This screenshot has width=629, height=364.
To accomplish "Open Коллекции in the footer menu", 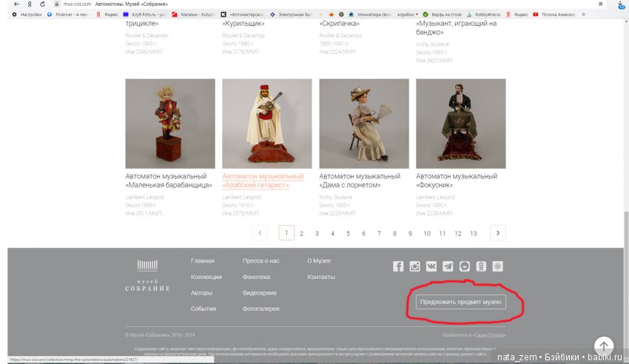I will coord(206,277).
